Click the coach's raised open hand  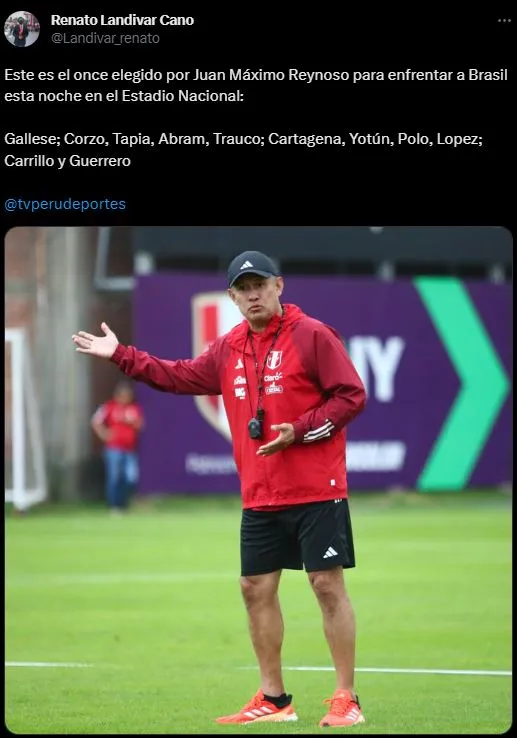(97, 341)
